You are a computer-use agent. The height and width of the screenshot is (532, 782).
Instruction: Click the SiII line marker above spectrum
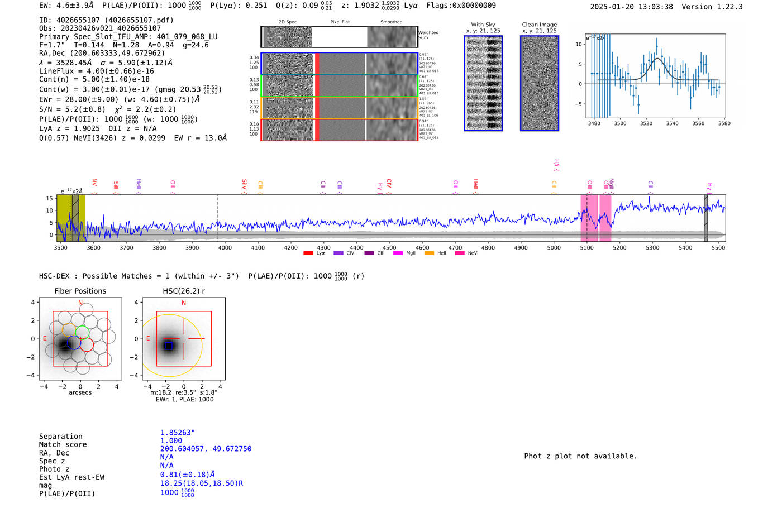click(116, 186)
